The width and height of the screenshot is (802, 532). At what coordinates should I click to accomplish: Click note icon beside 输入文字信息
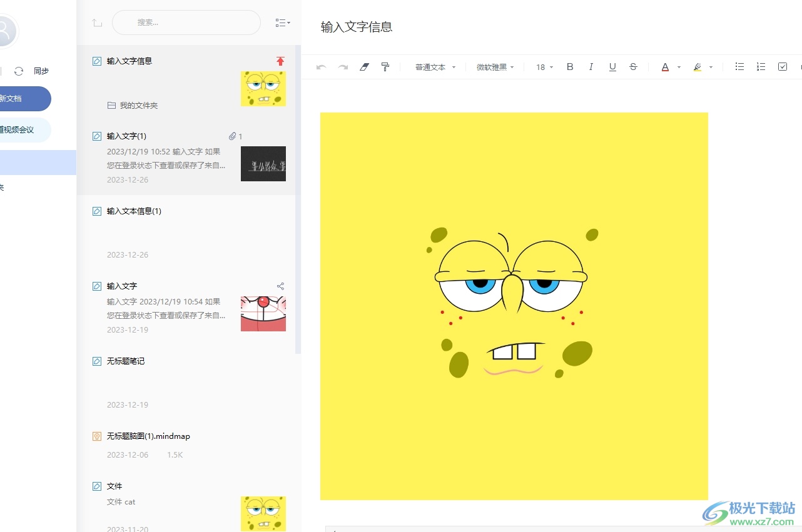coord(97,61)
